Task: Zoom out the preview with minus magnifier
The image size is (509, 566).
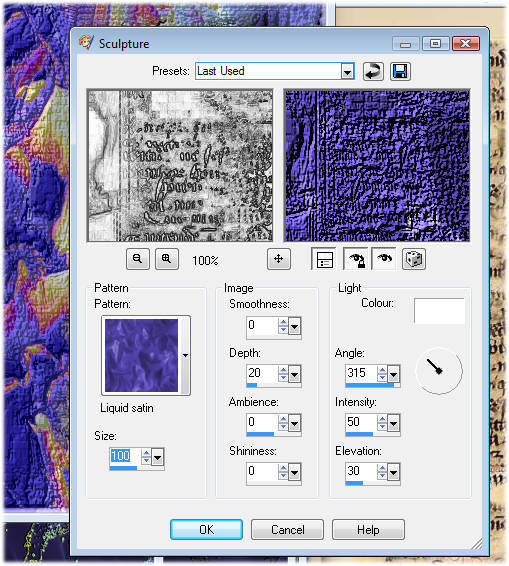Action: 138,259
